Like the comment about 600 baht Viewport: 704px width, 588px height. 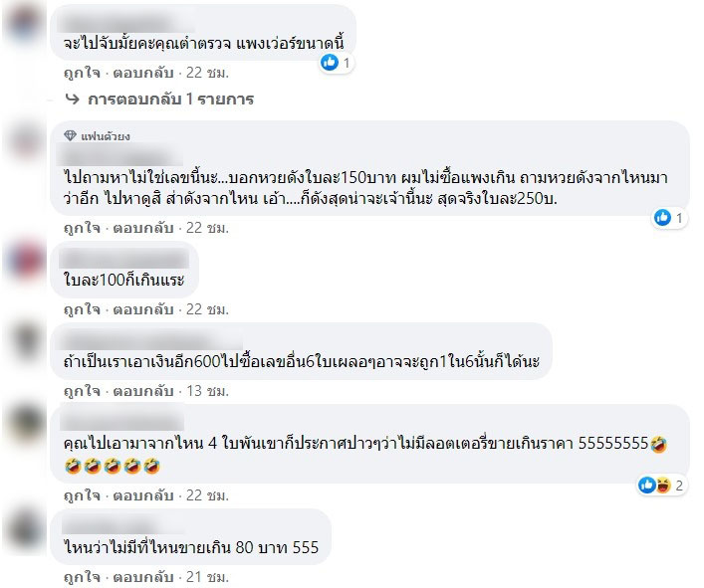(82, 391)
